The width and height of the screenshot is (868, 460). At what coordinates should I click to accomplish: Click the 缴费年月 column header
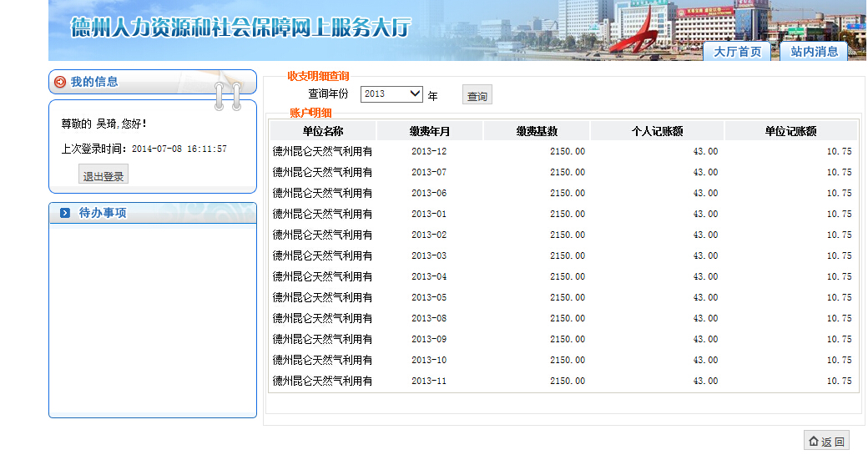coord(429,131)
